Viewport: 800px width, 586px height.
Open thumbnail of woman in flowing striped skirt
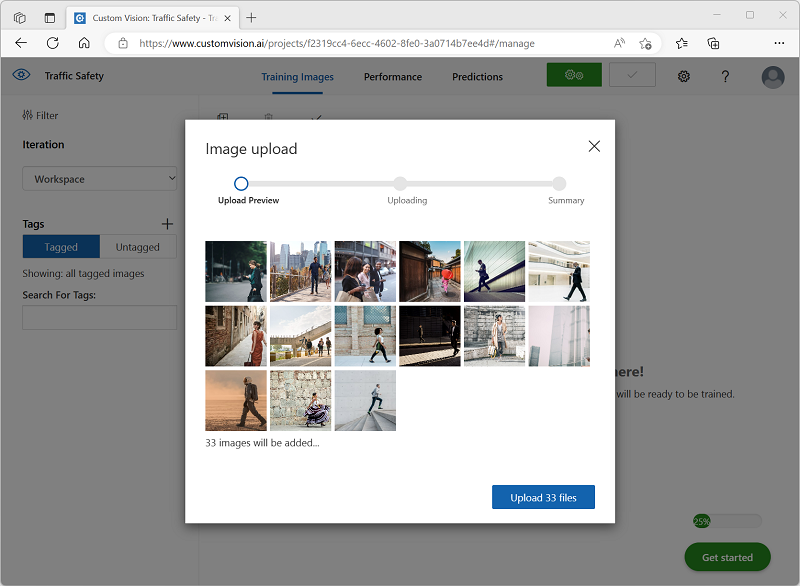coord(301,400)
